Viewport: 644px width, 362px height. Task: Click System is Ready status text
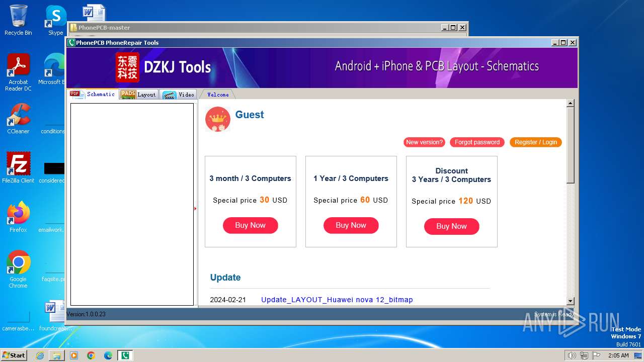[x=554, y=314]
